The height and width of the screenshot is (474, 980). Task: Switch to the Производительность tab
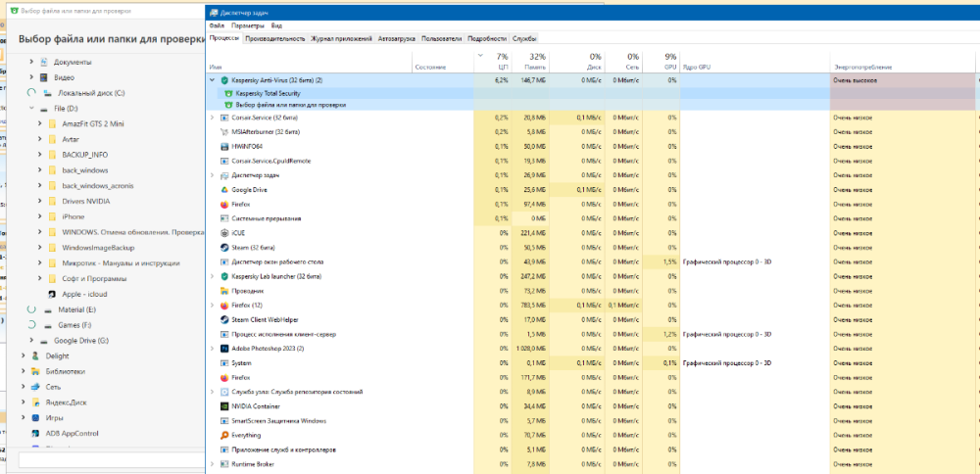[x=275, y=38]
